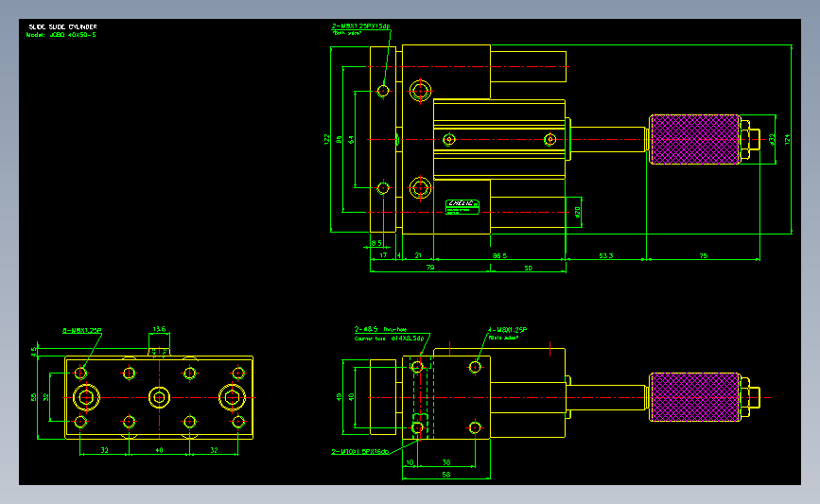The image size is (820, 504).
Task: Click the center hex socket in end view
Action: tap(159, 397)
